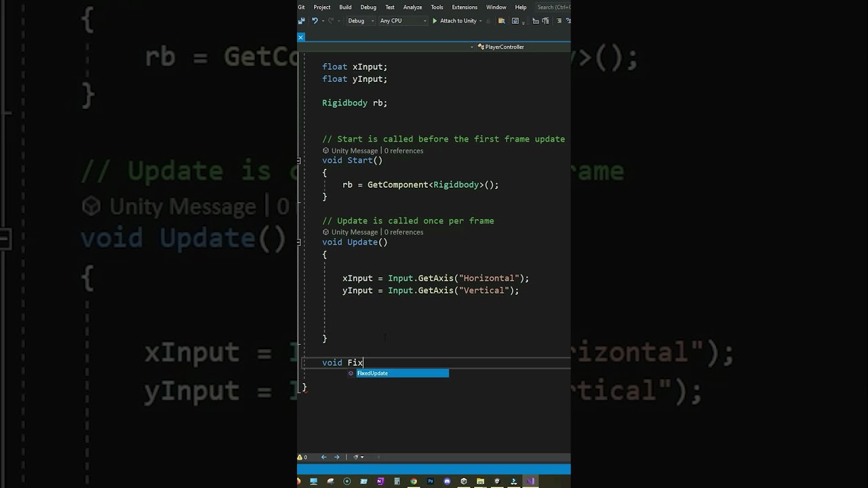Click the indent lines toolbar icon

[559, 21]
